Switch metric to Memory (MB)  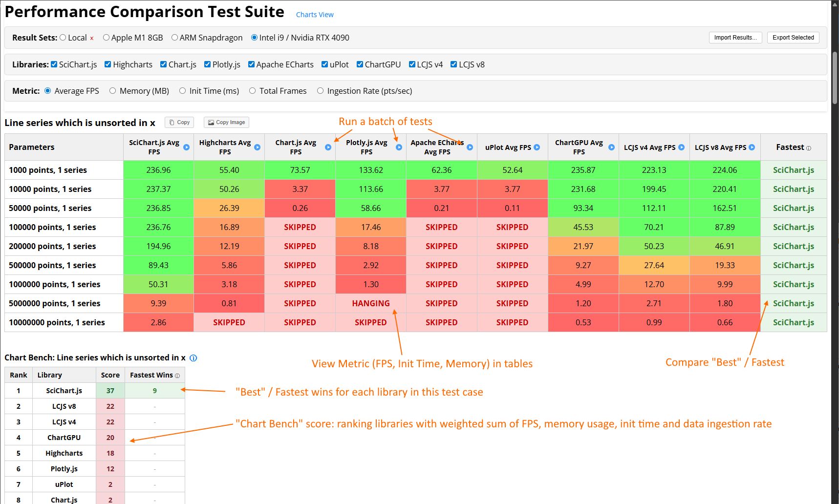click(x=113, y=91)
